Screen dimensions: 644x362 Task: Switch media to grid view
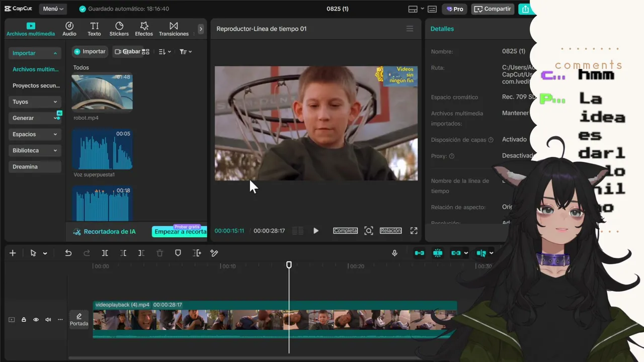[146, 52]
